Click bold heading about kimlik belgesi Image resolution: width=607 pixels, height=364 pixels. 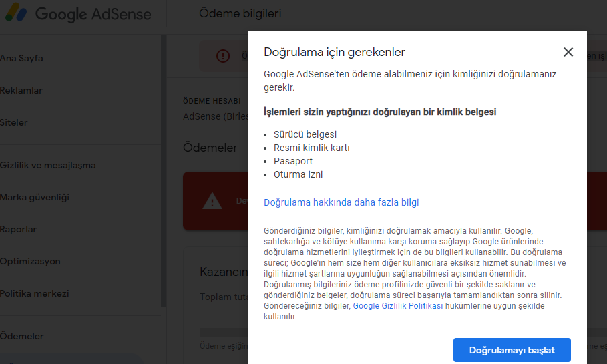tap(380, 112)
